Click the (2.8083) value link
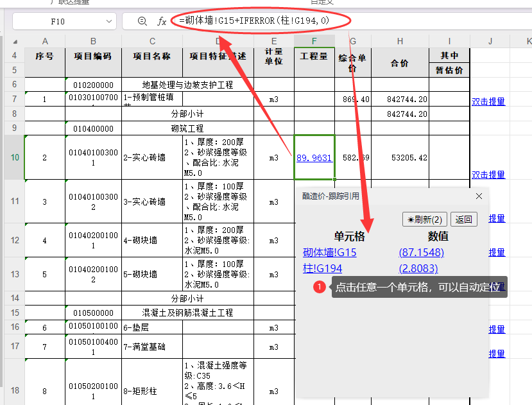532x405 pixels. 418,269
